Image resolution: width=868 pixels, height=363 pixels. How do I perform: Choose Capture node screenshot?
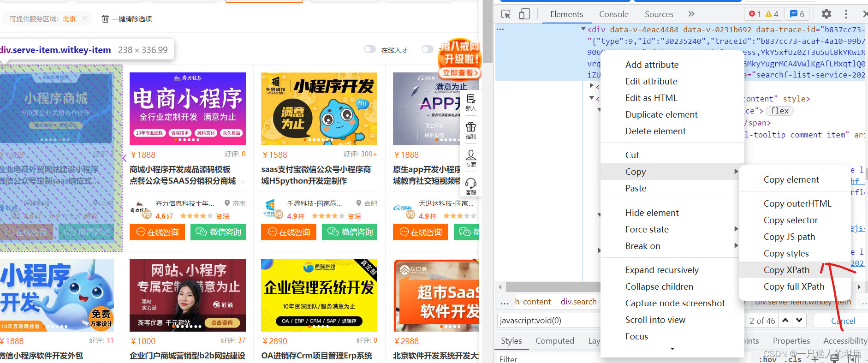pos(672,303)
